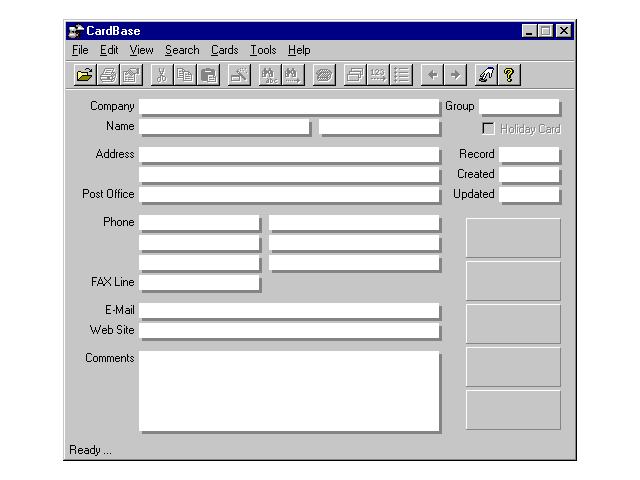640x480 pixels.
Task: Open the Tools menu
Action: 263,50
